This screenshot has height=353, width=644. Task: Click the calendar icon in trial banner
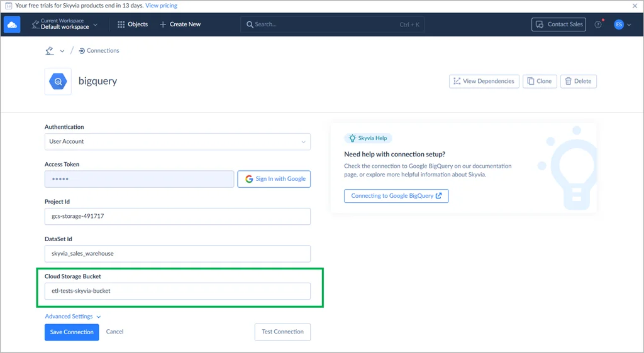click(x=8, y=6)
